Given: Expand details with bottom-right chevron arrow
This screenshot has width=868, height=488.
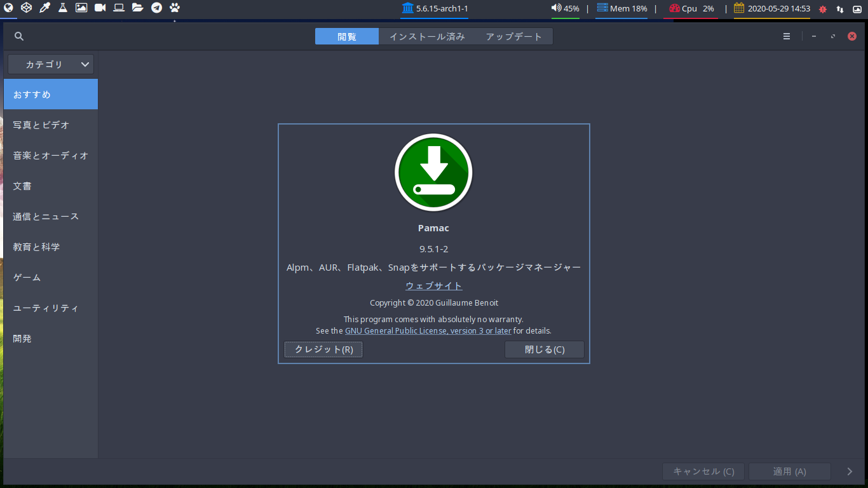Looking at the screenshot, I should click(850, 471).
